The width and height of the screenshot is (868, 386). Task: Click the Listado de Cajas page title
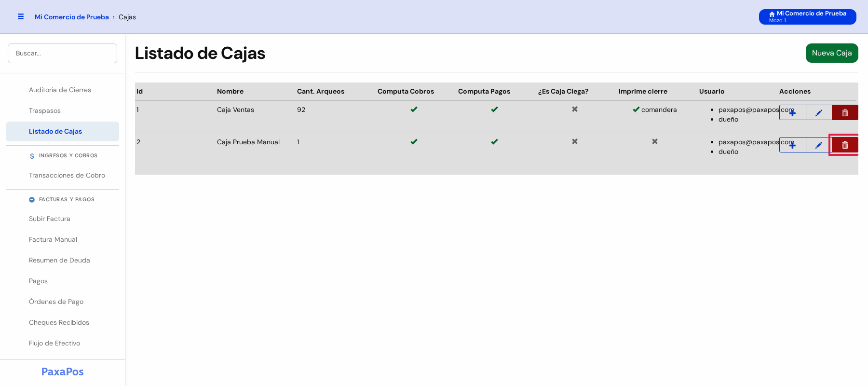pos(200,53)
